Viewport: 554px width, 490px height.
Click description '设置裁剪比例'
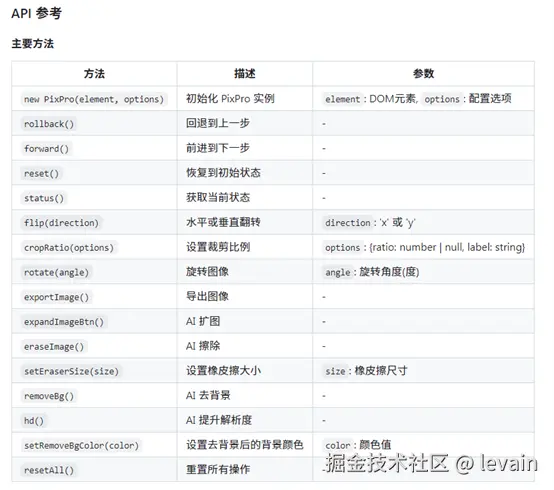click(218, 247)
